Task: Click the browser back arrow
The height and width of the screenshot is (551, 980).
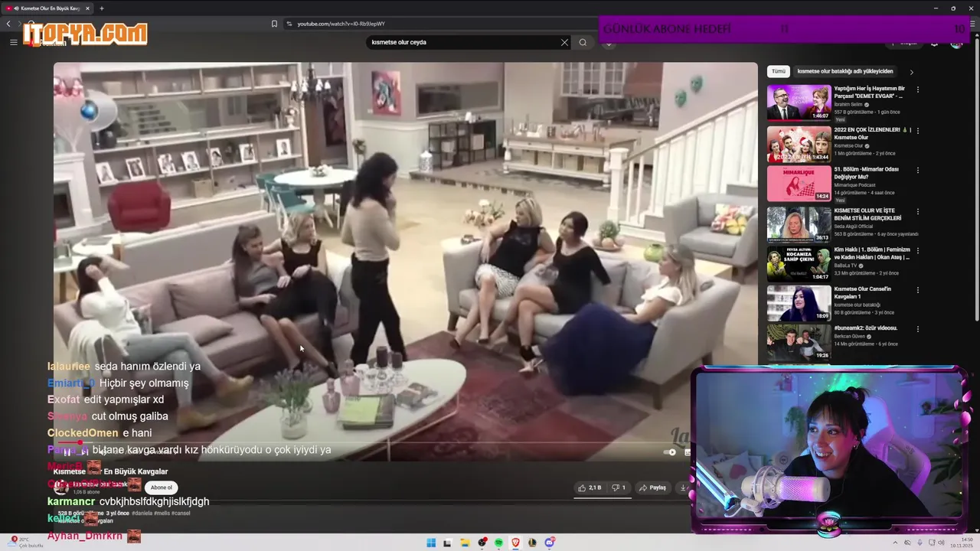Action: 8,24
